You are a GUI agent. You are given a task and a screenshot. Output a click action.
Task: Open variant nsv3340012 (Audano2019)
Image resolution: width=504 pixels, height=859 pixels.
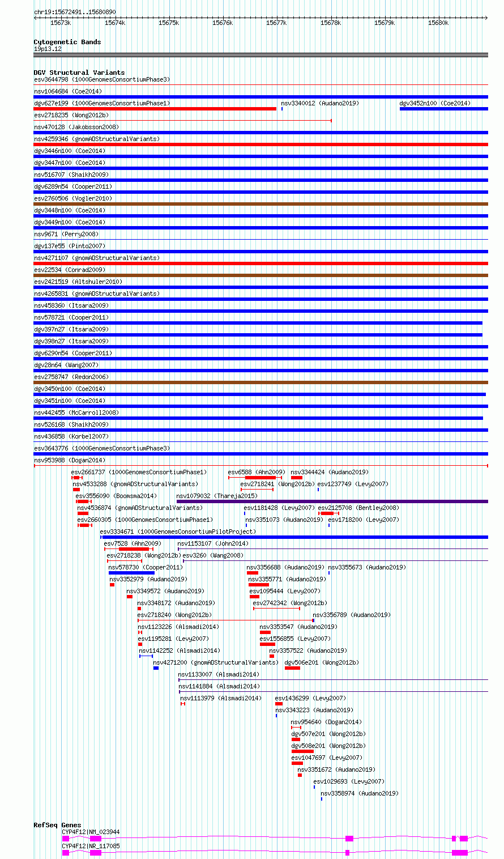(x=320, y=104)
